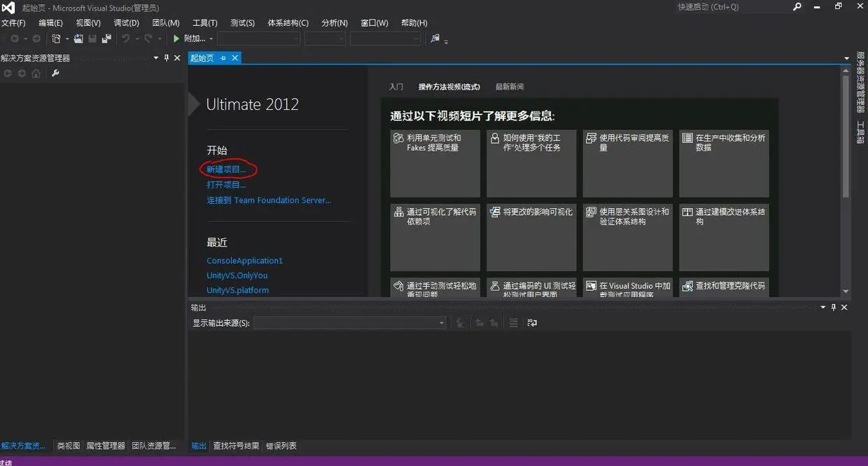868x466 pixels.
Task: Open Output panel window position dropdown
Action: point(822,307)
